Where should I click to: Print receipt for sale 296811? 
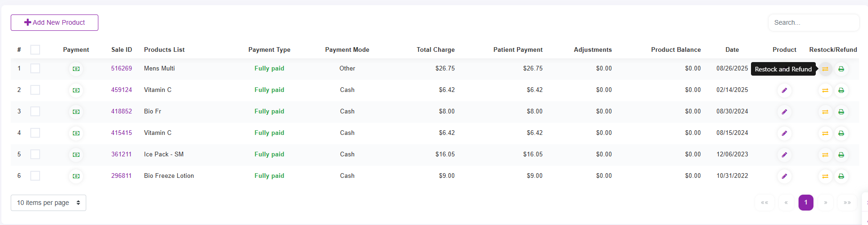pyautogui.click(x=841, y=176)
